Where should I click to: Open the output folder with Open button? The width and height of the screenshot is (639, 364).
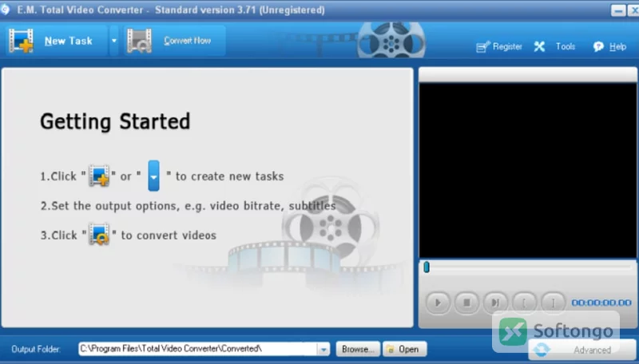pos(405,350)
